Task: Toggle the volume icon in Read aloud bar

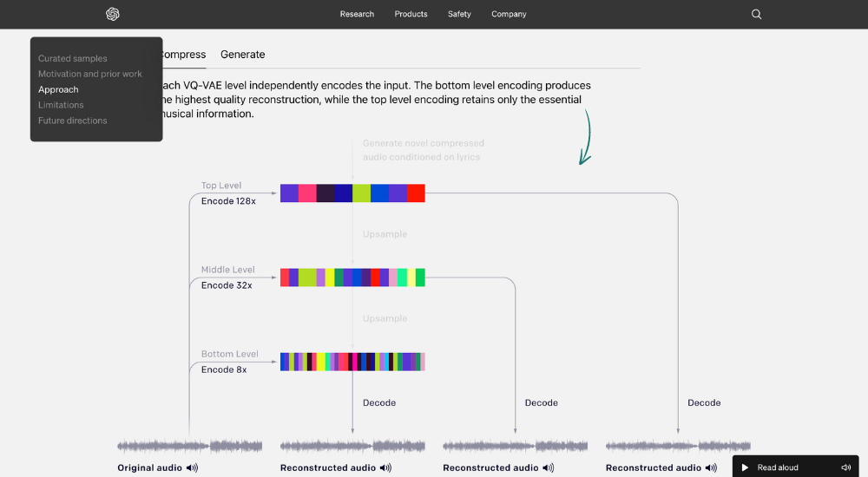Action: pyautogui.click(x=845, y=467)
